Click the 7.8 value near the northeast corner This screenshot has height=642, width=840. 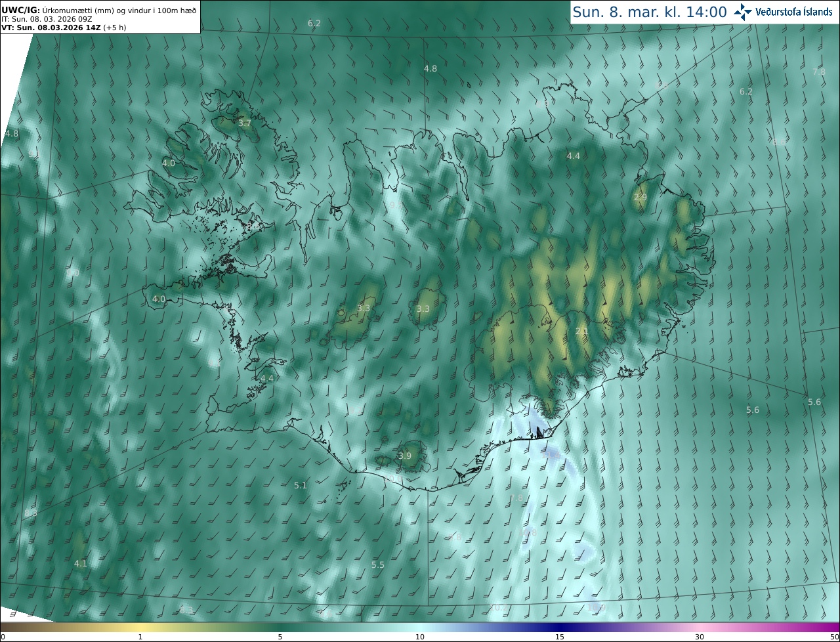819,72
